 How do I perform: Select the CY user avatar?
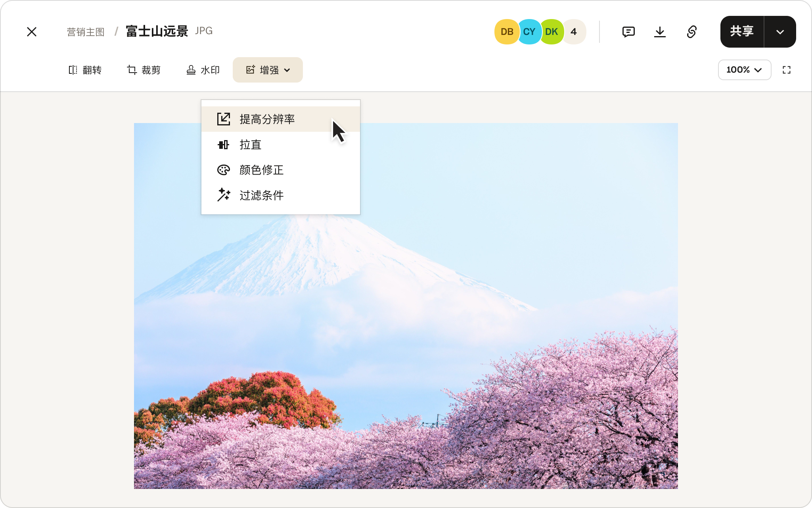pyautogui.click(x=529, y=32)
